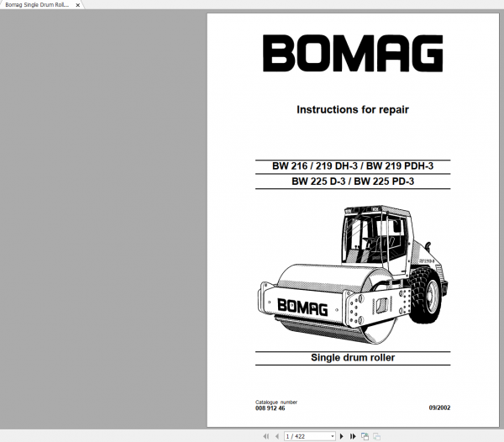
Task: Click the single drum roller illustration
Action: point(352,275)
